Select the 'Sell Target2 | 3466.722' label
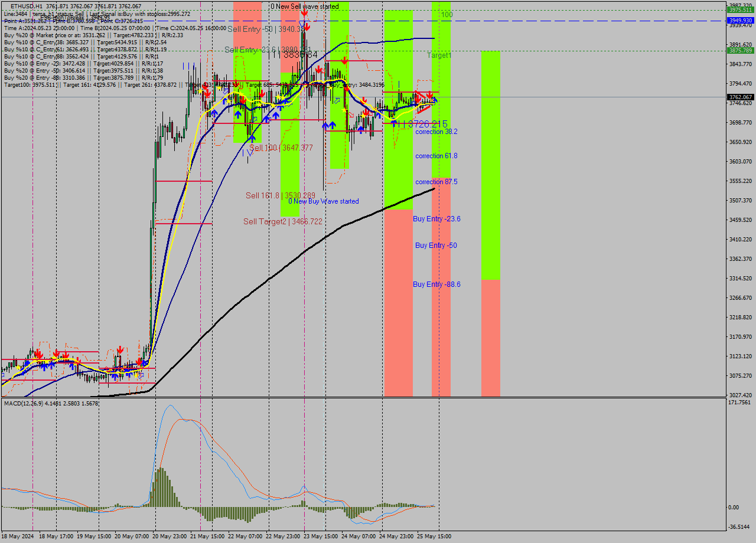 [x=283, y=221]
